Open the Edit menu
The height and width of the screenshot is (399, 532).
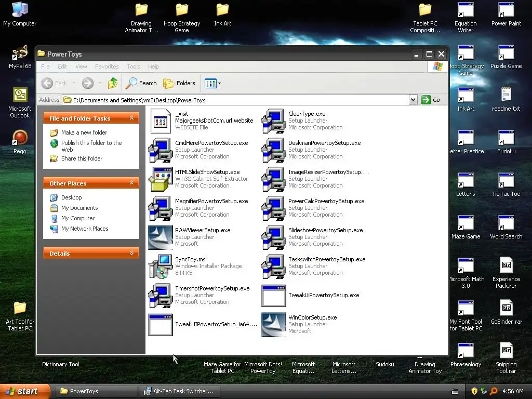(x=62, y=66)
